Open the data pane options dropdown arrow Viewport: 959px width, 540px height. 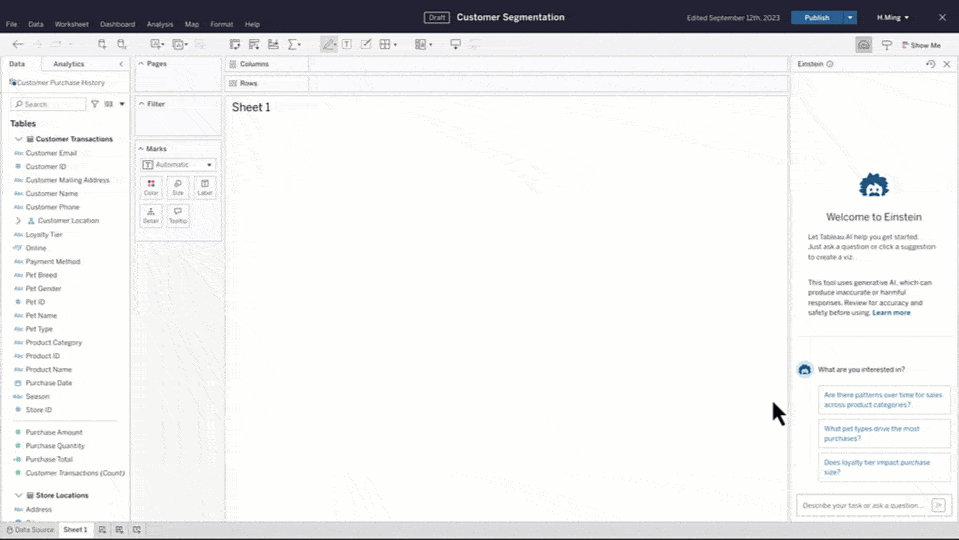[x=122, y=104]
